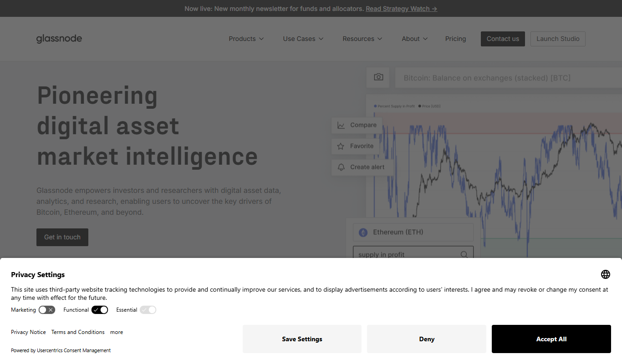
Task: Click the Pioneering digital asset market intelligence heading
Action: point(147,126)
